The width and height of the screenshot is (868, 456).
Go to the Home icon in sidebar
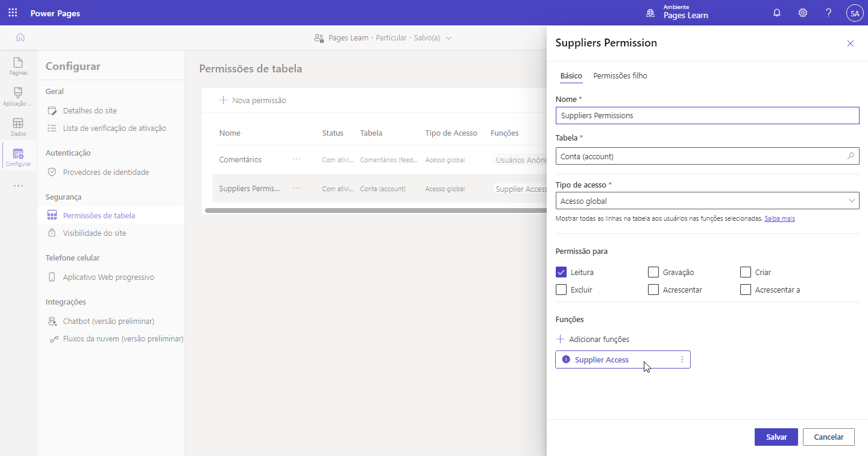[x=20, y=37]
